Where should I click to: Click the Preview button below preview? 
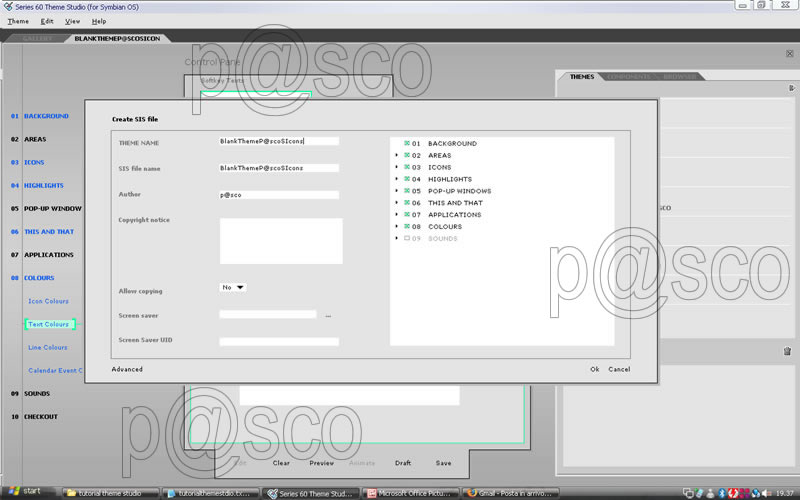[321, 463]
